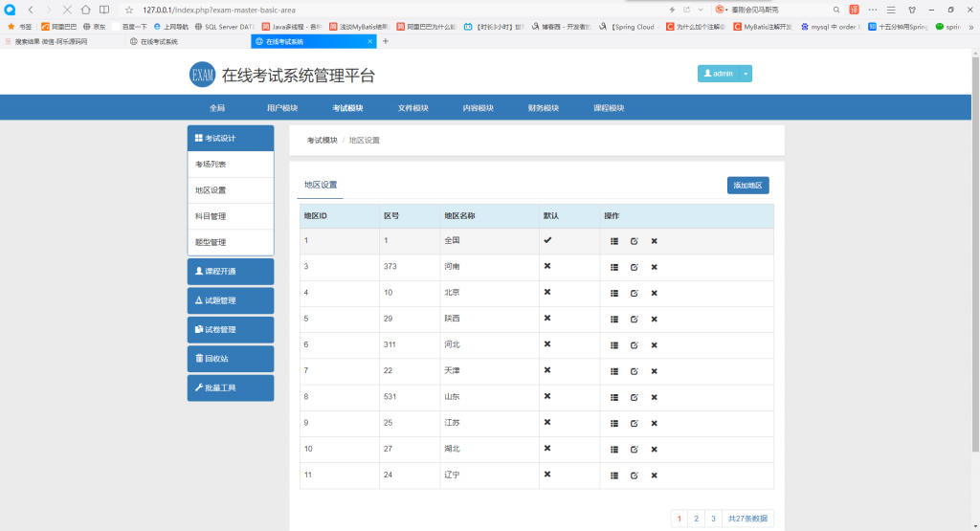Open the 财务模块 nav menu
This screenshot has height=531, width=980.
[x=544, y=108]
